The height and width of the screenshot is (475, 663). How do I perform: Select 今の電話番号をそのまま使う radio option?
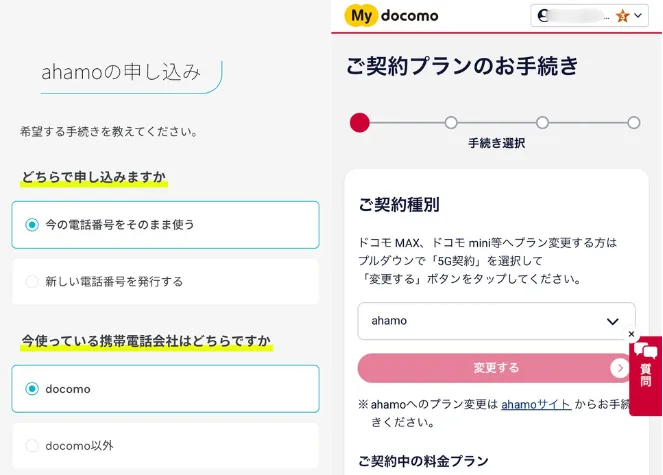pos(32,225)
